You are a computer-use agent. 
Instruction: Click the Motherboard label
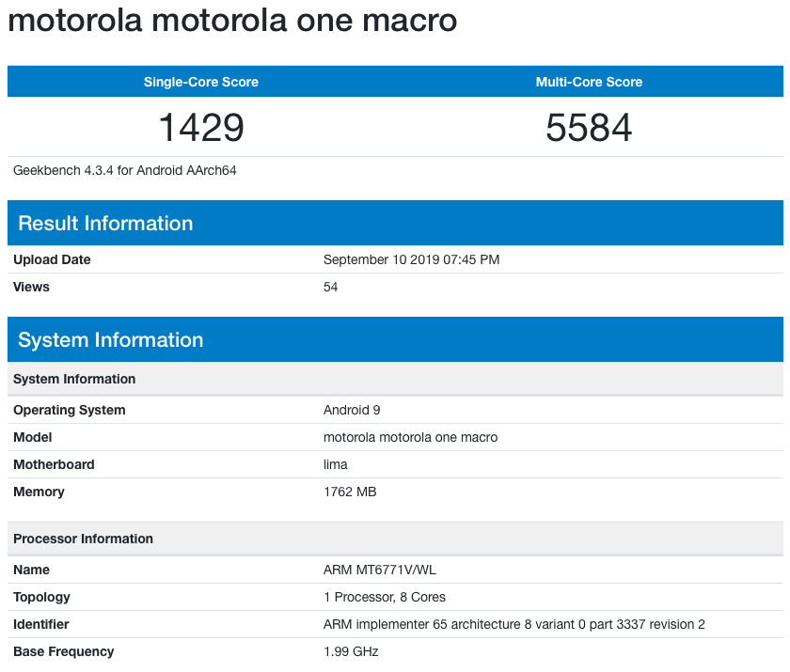pyautogui.click(x=54, y=464)
